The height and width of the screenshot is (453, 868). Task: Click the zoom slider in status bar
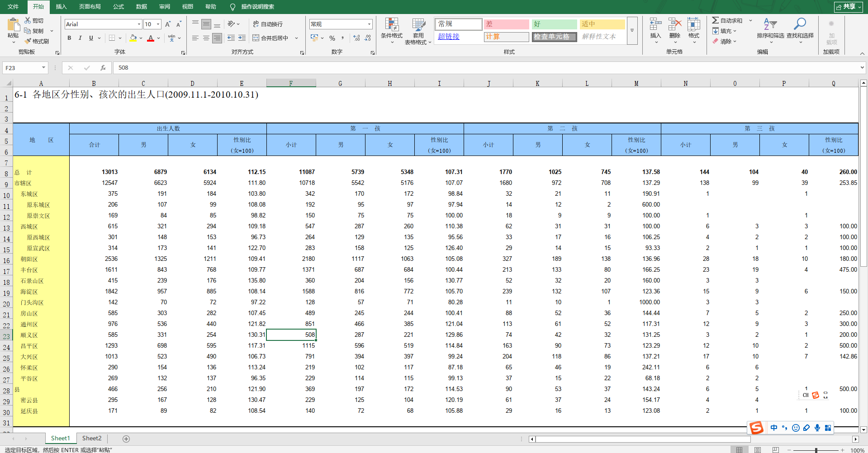816,450
